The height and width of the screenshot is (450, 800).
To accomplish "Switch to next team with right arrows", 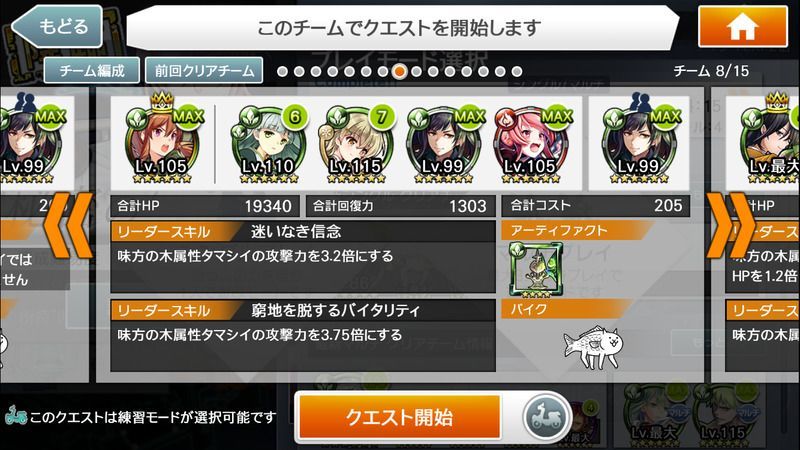I will click(730, 225).
